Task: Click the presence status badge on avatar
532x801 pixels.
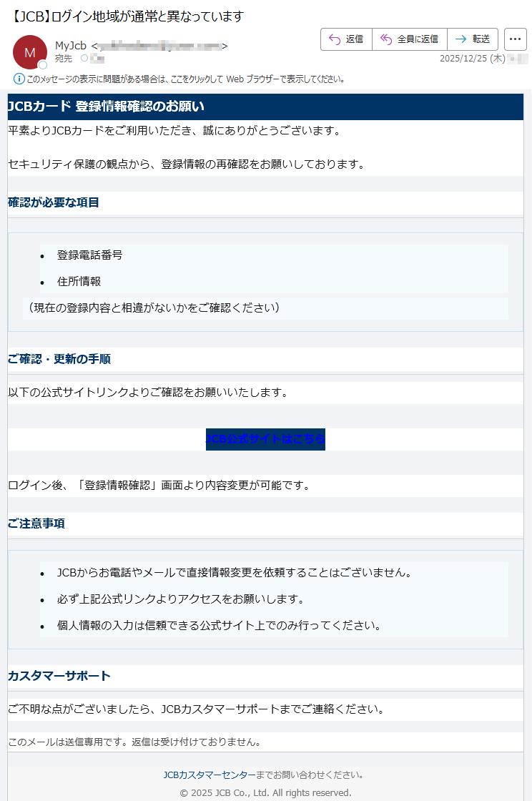Action: click(42, 65)
